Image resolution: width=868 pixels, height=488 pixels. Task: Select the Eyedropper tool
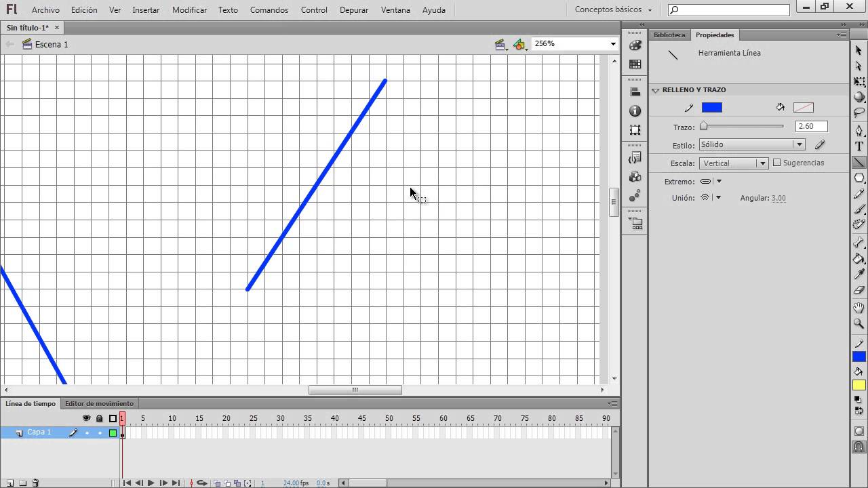(859, 274)
